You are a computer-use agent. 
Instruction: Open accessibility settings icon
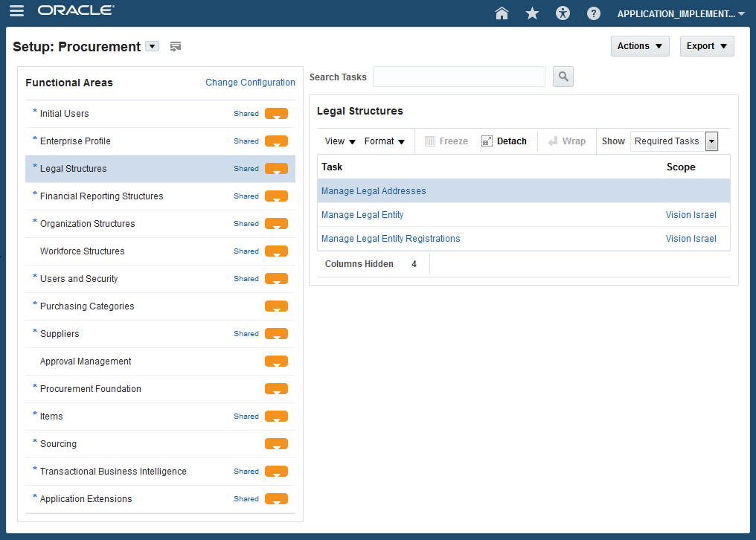point(563,13)
